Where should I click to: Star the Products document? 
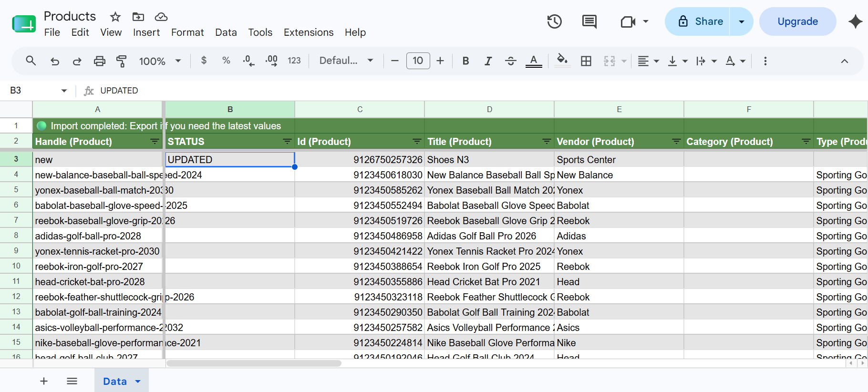coord(115,17)
